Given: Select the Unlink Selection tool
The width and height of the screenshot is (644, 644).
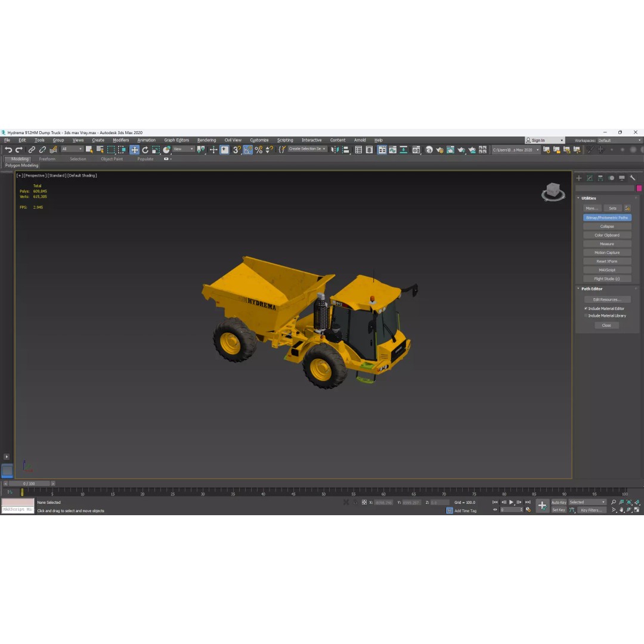Looking at the screenshot, I should point(42,150).
